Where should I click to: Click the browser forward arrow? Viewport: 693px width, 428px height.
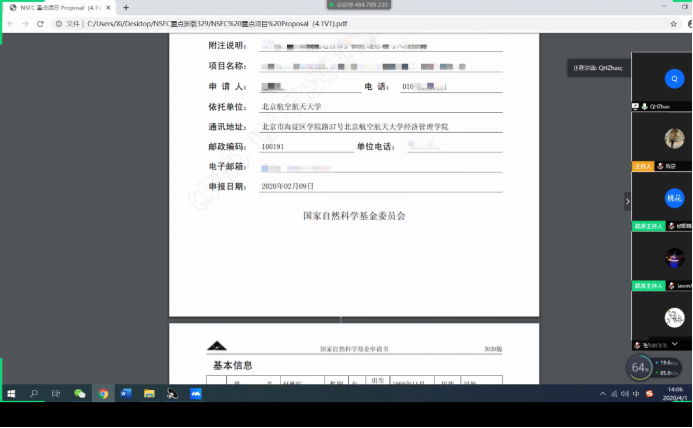(26, 23)
